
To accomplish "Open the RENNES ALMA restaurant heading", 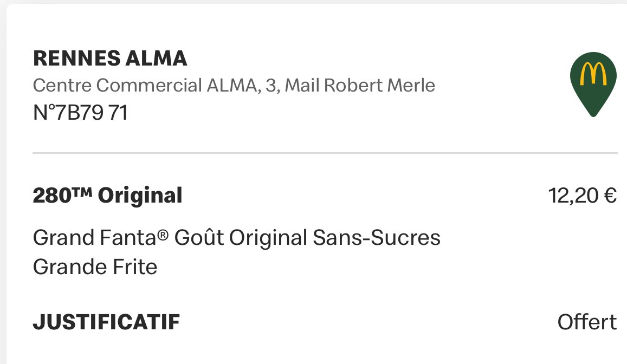I will (x=110, y=58).
